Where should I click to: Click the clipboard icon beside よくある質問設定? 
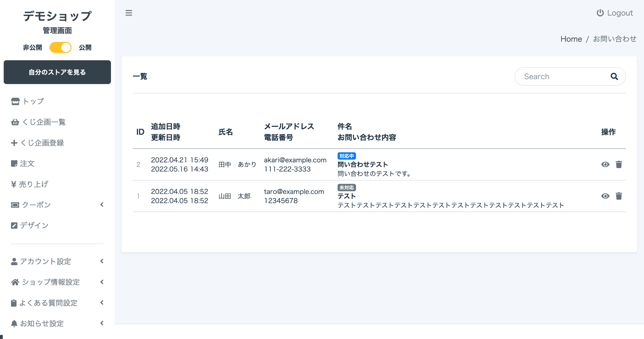14,303
